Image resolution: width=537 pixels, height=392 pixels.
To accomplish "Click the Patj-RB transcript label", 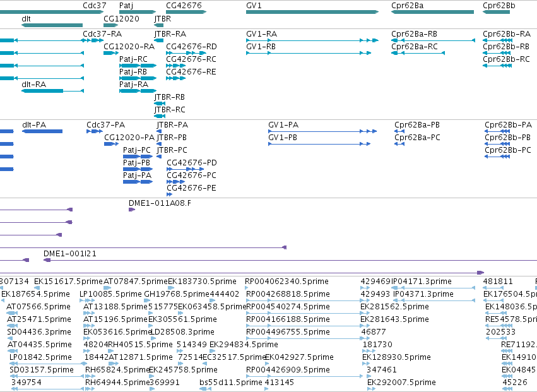I will (133, 71).
